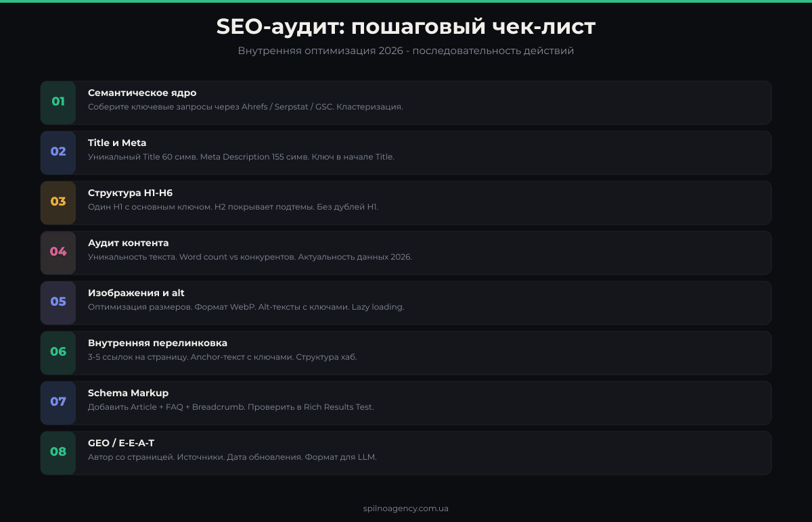Click the 'Уникальный Title 60 симв.' description
The height and width of the screenshot is (522, 812).
pos(241,157)
